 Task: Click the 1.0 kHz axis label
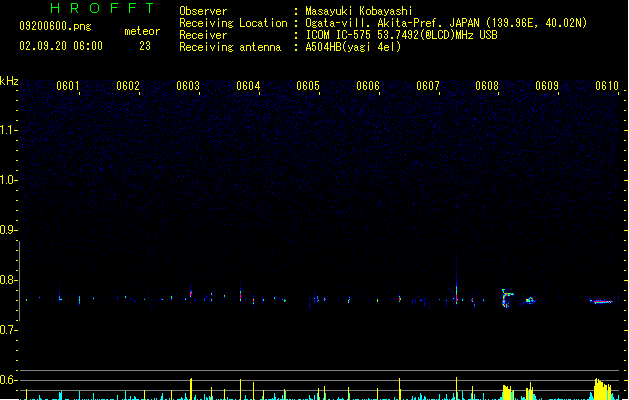(x=8, y=180)
